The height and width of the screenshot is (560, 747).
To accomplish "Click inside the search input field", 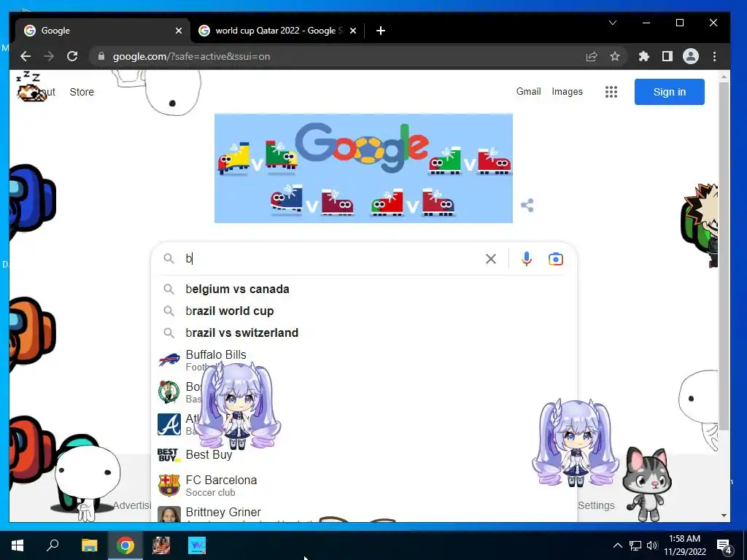I will pos(333,259).
